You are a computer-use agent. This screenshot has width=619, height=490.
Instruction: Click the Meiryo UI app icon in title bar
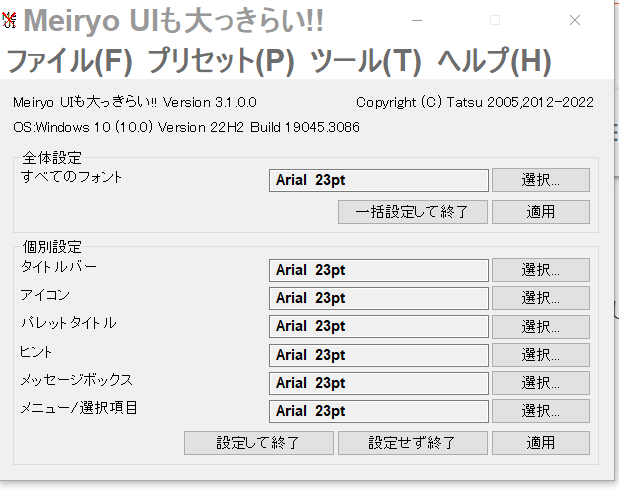point(9,20)
